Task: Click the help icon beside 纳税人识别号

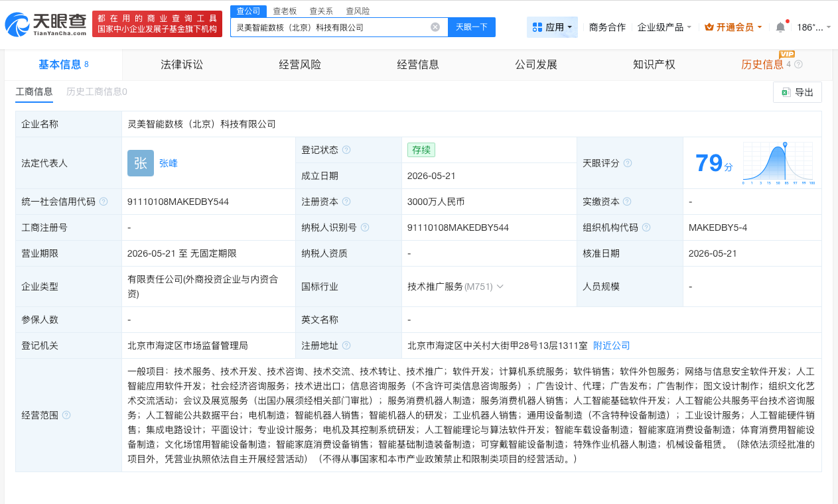Action: coord(365,227)
